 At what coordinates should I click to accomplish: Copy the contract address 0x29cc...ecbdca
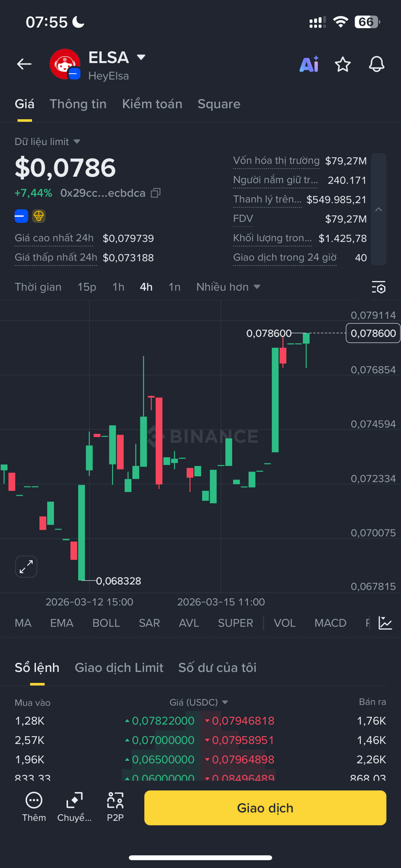coord(155,193)
